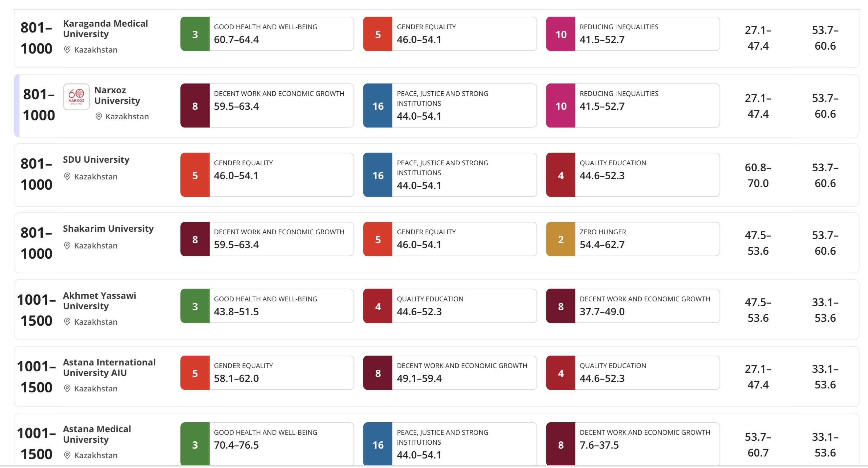Click gold SDG 2 Zero Hunger badge
The height and width of the screenshot is (468, 868).
(561, 239)
